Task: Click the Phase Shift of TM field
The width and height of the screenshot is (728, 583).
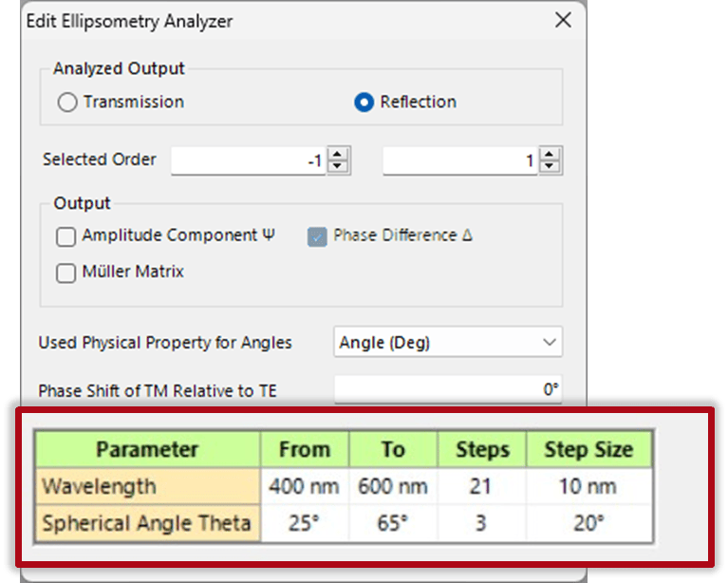Action: [447, 389]
